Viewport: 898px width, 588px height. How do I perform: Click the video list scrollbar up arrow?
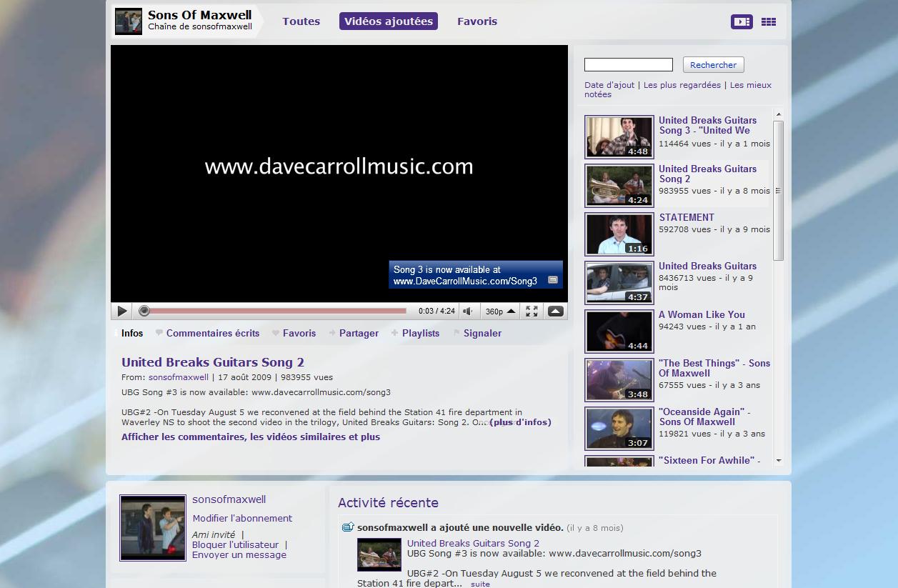pos(779,114)
